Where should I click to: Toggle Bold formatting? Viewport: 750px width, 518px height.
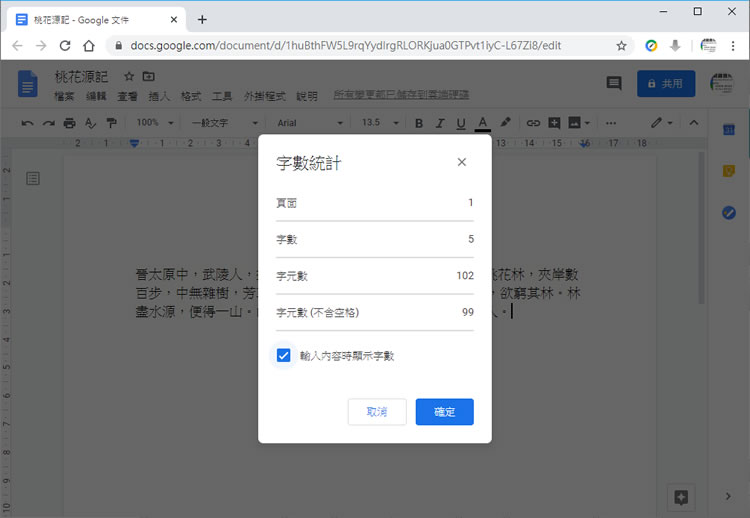coord(419,123)
